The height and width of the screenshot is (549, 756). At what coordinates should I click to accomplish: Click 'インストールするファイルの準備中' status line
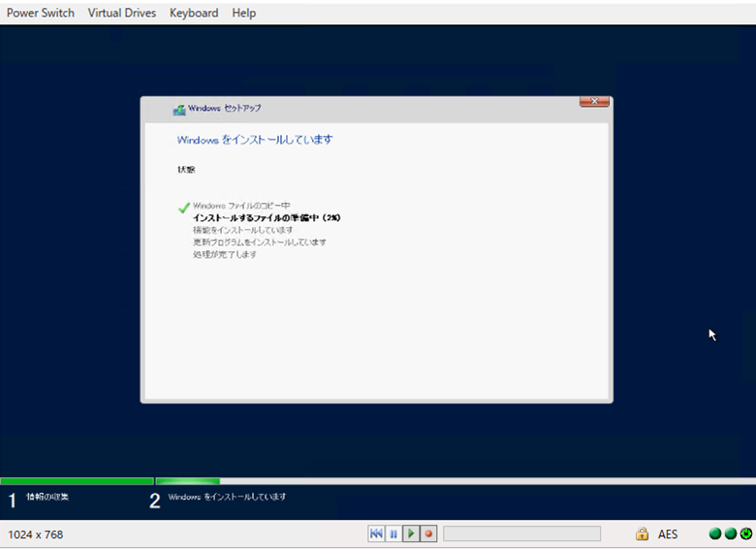click(267, 218)
